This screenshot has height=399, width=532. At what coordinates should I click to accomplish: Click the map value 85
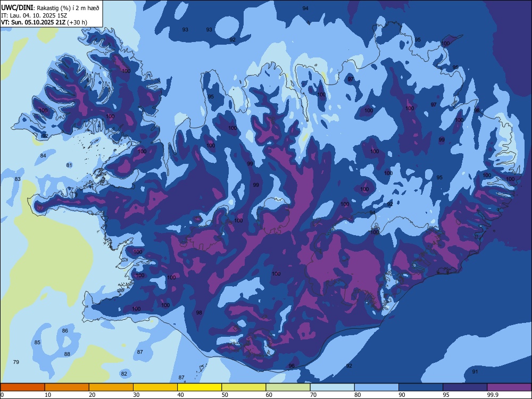pos(37,342)
